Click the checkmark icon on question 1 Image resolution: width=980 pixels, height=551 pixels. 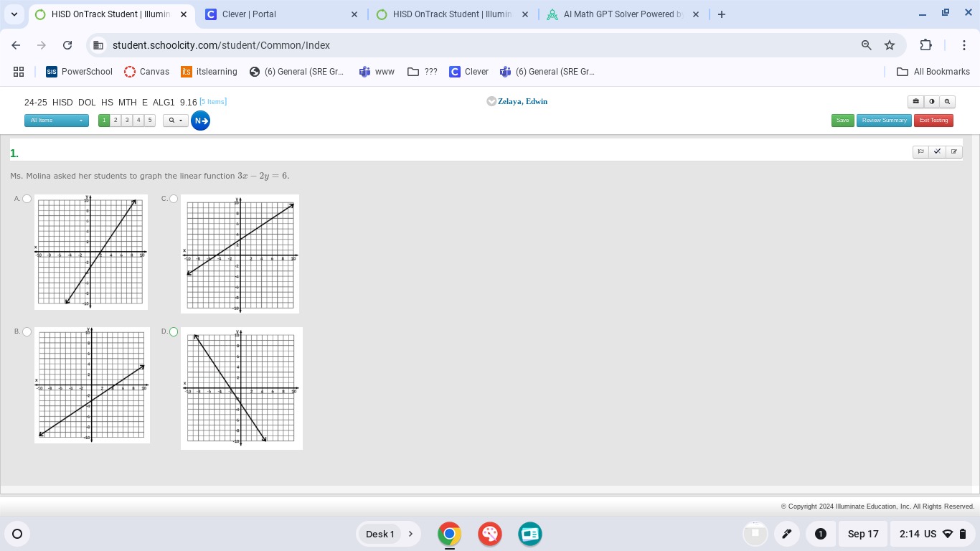coord(937,151)
